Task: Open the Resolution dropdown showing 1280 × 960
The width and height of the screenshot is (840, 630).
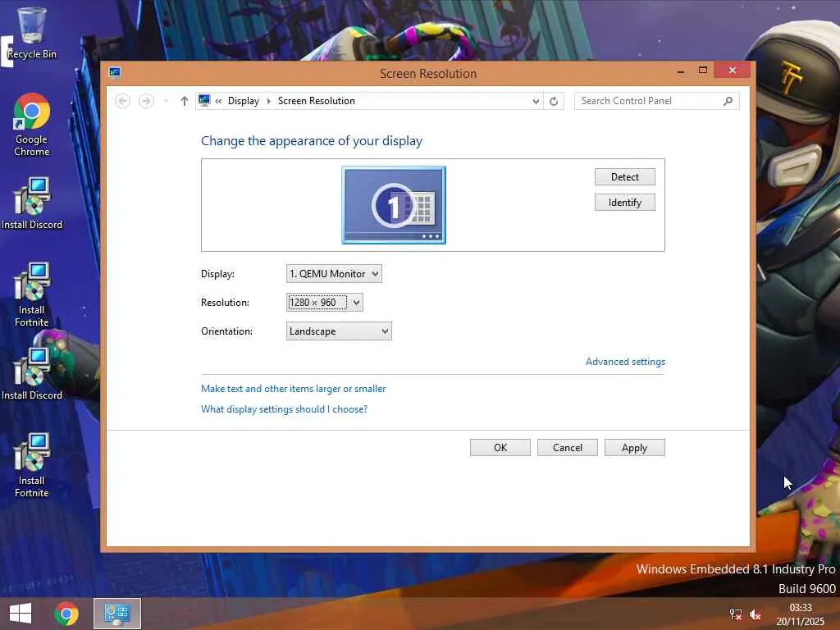Action: (x=325, y=303)
